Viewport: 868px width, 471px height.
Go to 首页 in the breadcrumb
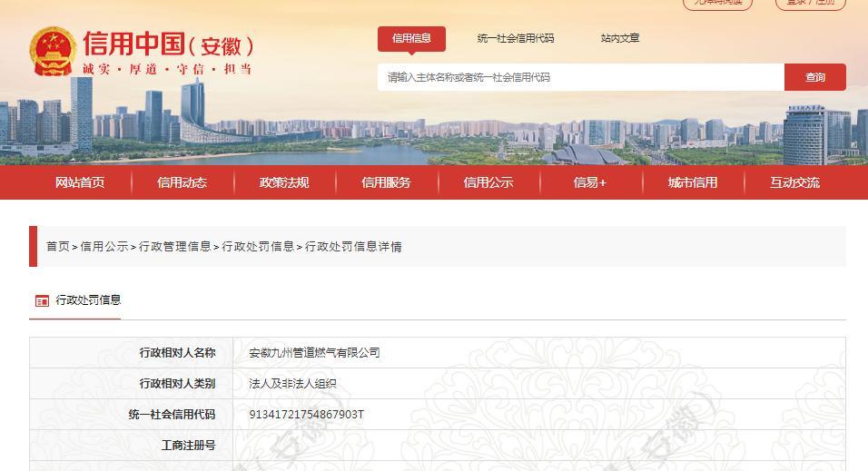pyautogui.click(x=57, y=246)
